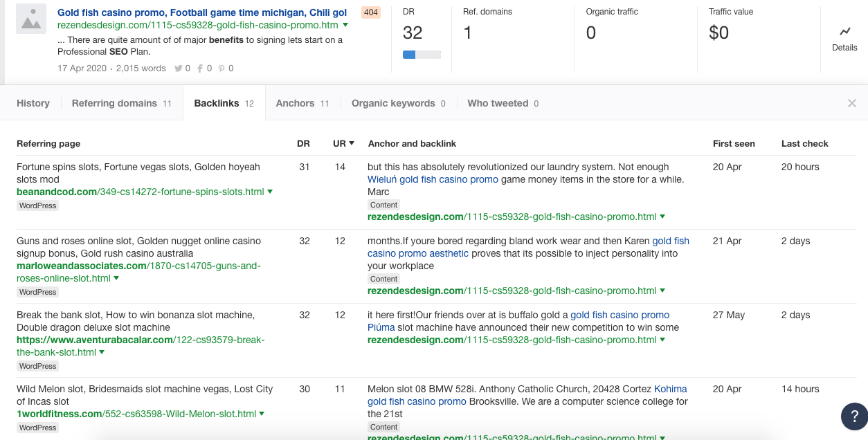868x440 pixels.
Task: Click the 404 status badge
Action: pyautogui.click(x=371, y=12)
